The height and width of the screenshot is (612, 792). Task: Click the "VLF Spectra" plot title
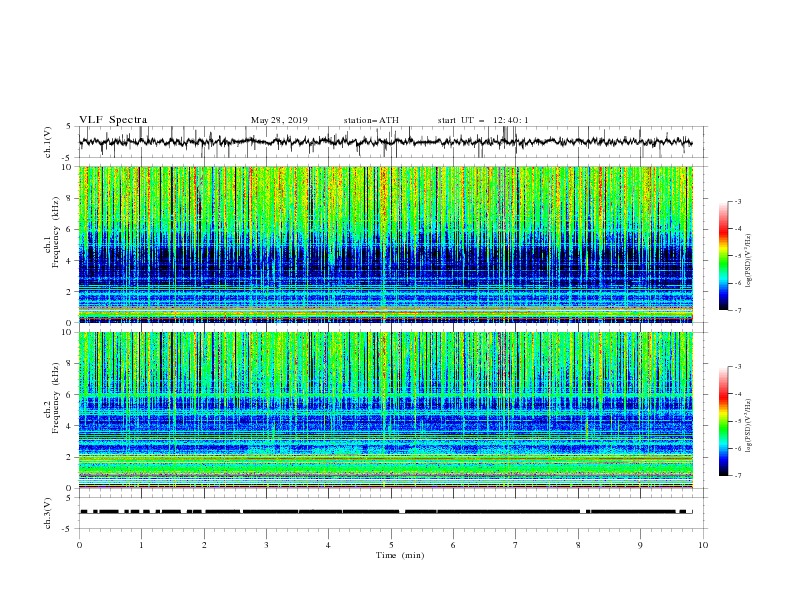tap(113, 120)
